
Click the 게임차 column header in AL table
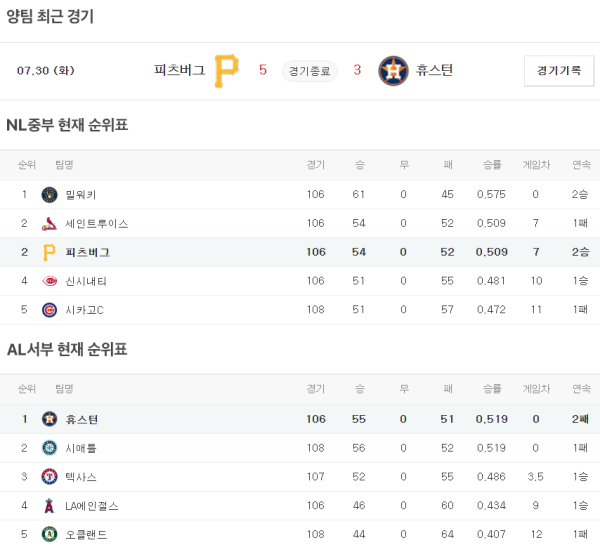[536, 389]
